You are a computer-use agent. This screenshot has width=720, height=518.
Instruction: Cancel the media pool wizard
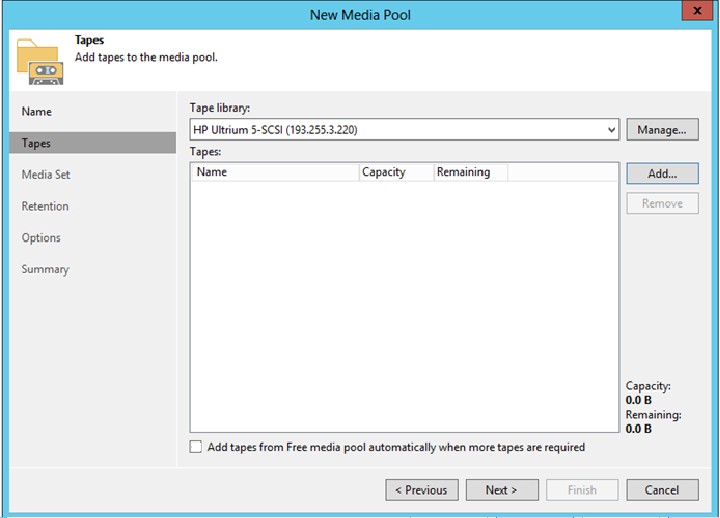coord(662,490)
